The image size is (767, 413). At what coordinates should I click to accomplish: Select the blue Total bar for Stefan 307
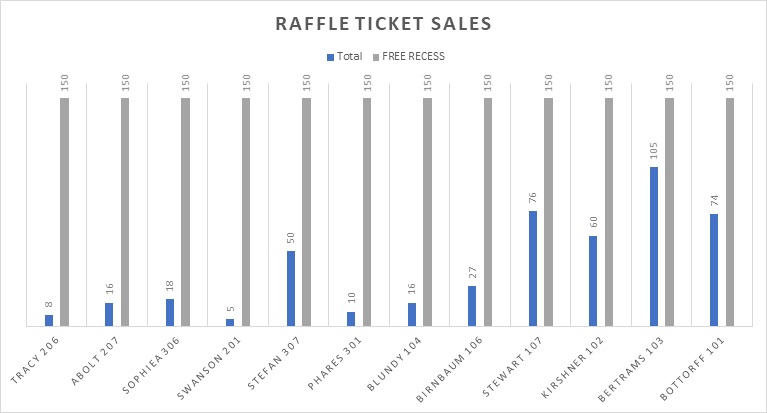(291, 288)
